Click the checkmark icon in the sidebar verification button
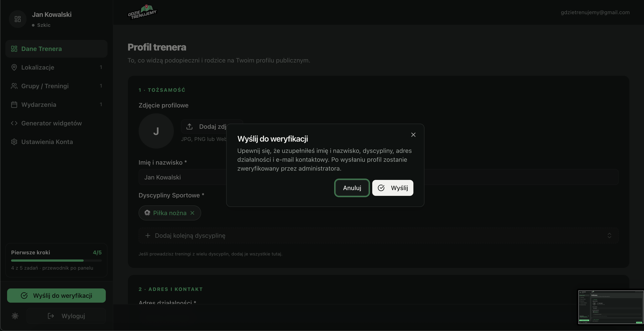The image size is (644, 331). click(x=24, y=296)
